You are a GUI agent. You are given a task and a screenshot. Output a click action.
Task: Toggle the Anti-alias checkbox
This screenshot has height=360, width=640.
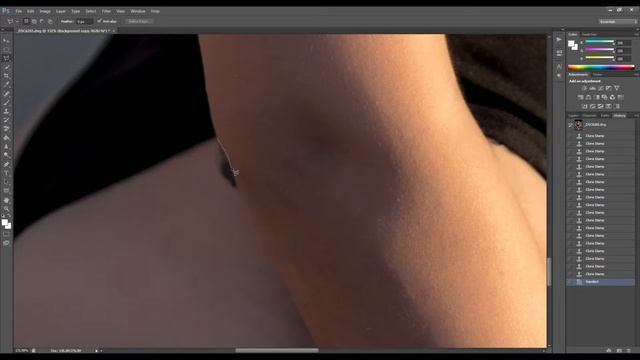pyautogui.click(x=99, y=21)
